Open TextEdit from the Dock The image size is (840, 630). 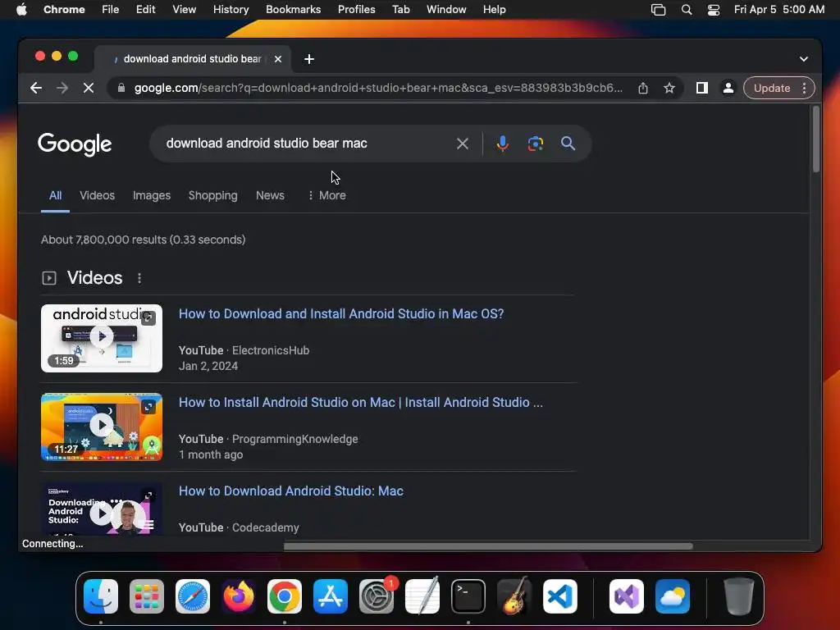point(422,596)
